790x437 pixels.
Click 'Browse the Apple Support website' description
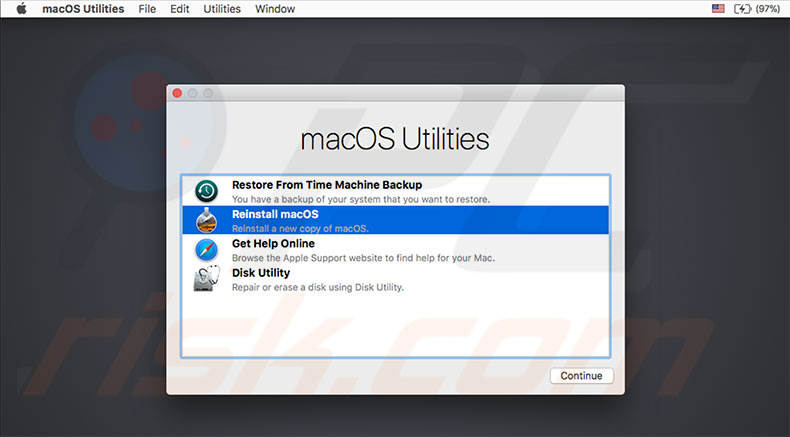tap(363, 258)
